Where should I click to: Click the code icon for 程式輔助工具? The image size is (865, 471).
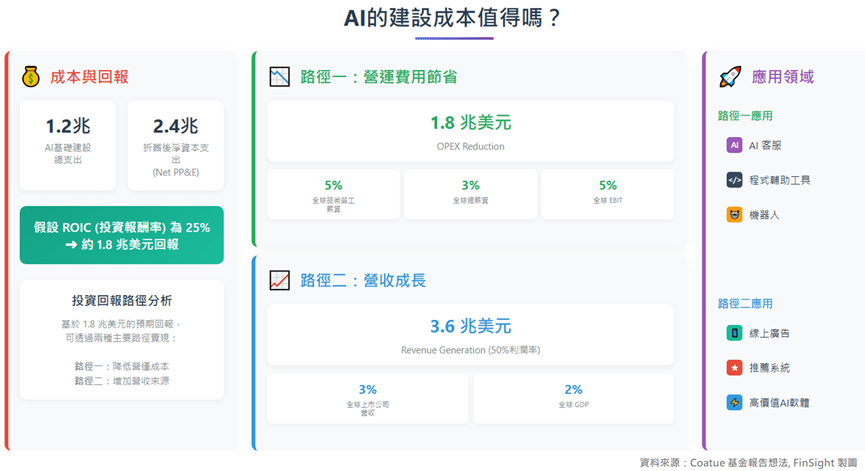pos(734,180)
